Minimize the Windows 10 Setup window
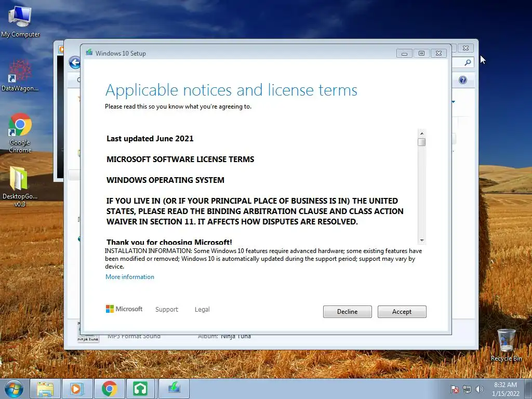The width and height of the screenshot is (532, 399). tap(404, 54)
